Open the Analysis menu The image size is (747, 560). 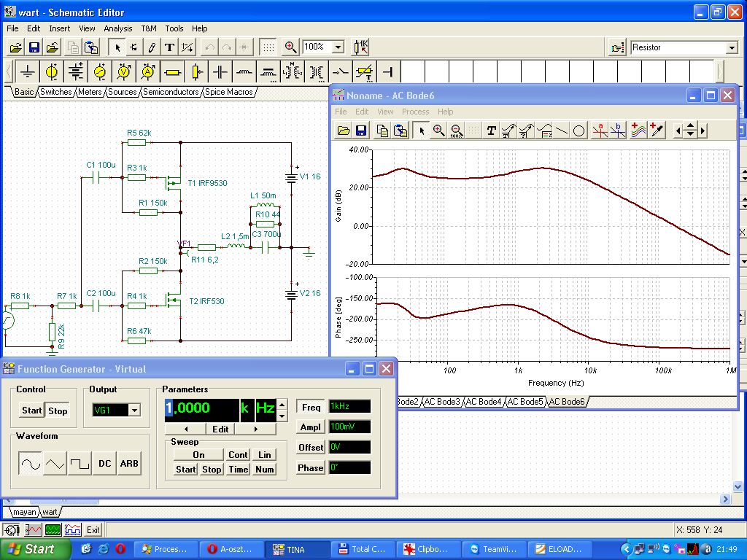tap(117, 28)
